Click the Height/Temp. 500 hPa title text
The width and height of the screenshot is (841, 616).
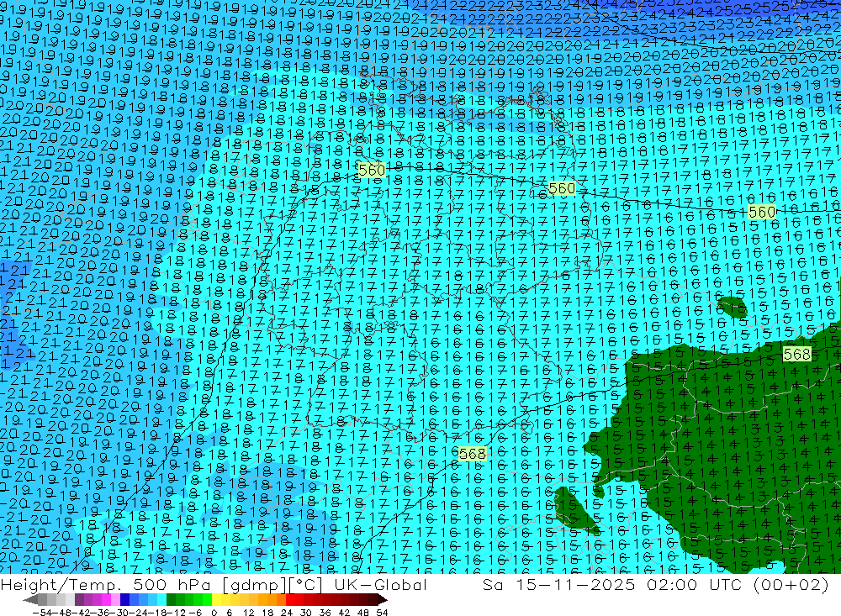104,584
